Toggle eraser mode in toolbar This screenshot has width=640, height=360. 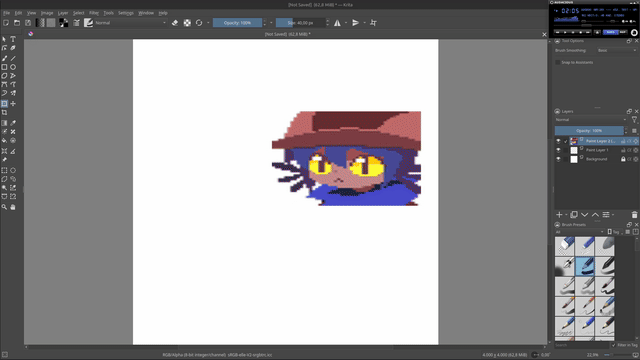pos(175,23)
